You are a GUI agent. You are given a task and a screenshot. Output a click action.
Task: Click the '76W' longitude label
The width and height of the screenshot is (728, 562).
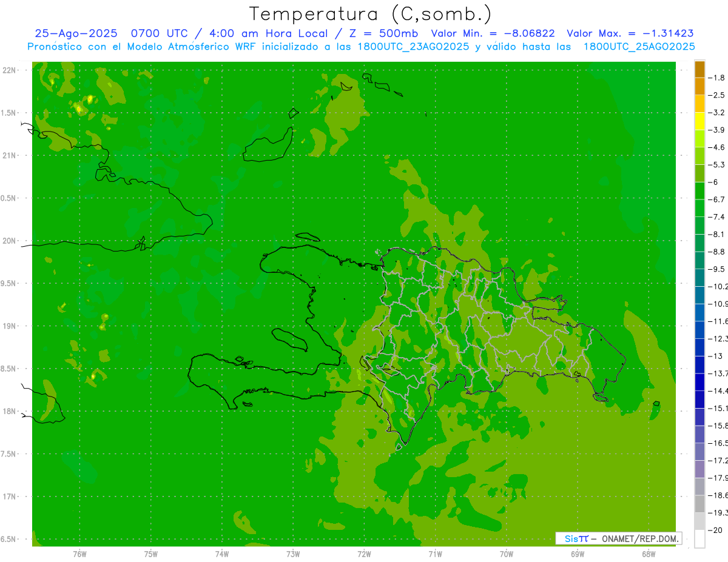click(79, 554)
